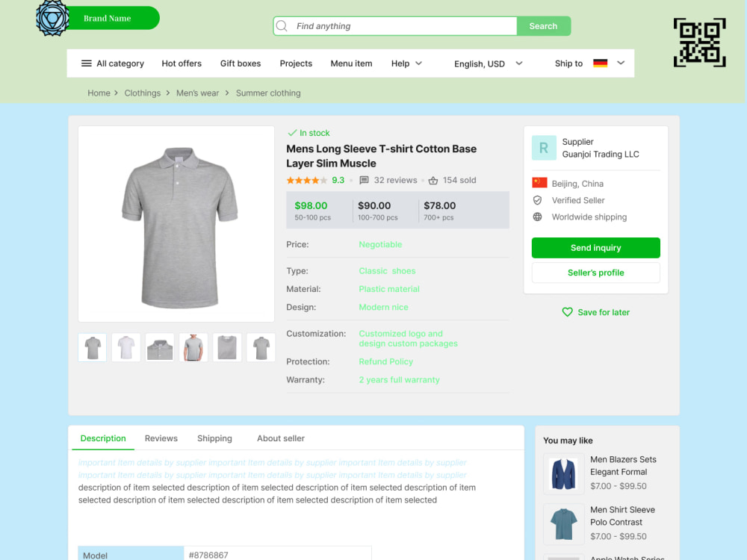Click the star rating icons
Image resolution: width=747 pixels, height=560 pixels.
(307, 180)
